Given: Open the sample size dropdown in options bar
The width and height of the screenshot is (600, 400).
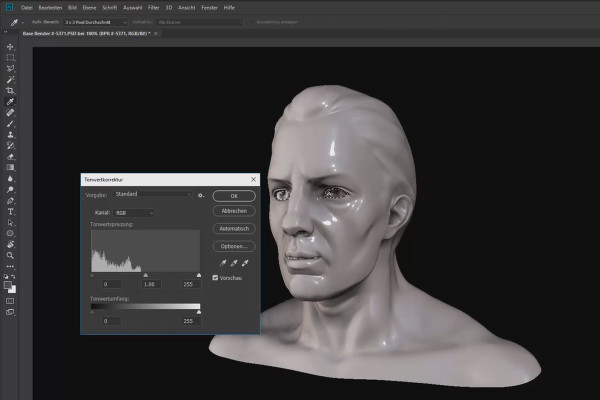Looking at the screenshot, I should [95, 21].
